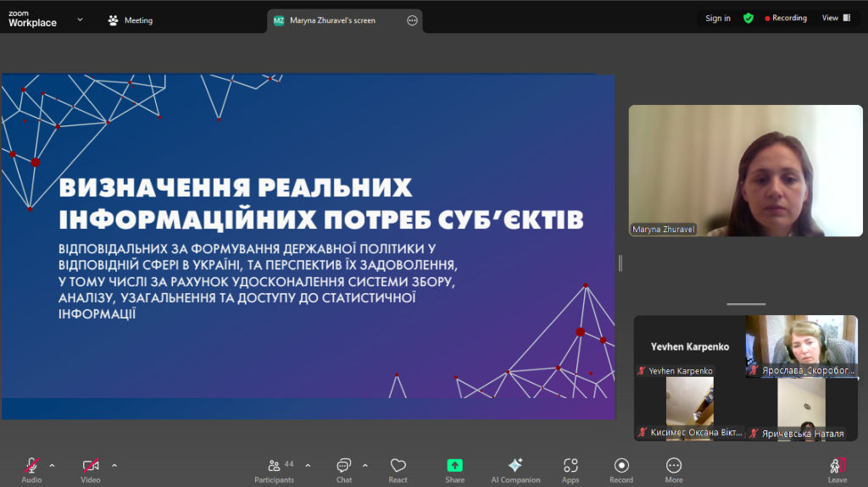868x487 pixels.
Task: Start video with the Video camera icon
Action: point(90,466)
